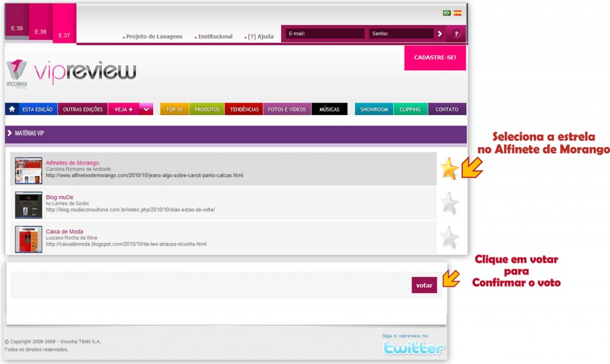610x364 pixels.
Task: Open the Produtos menu item
Action: tap(207, 109)
